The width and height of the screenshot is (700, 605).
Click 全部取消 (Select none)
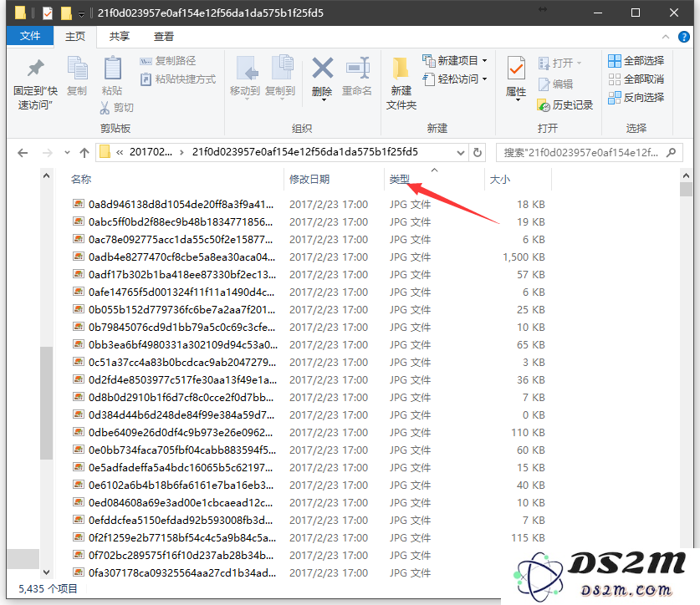(636, 79)
